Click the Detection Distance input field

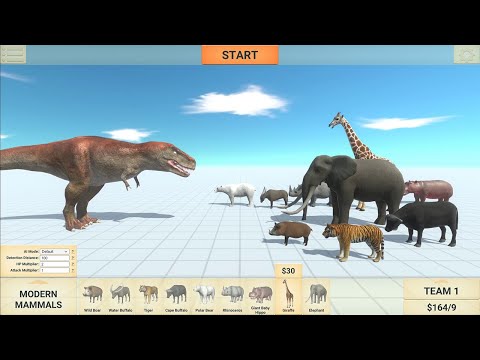(55, 258)
